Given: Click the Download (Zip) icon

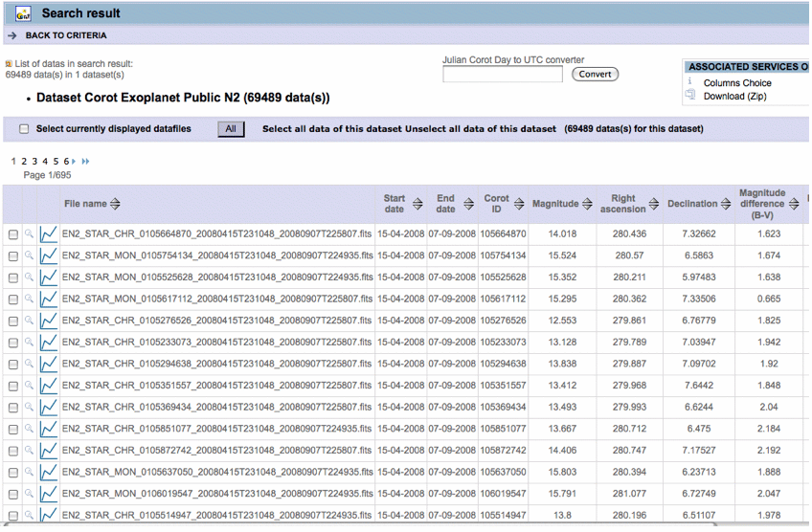Looking at the screenshot, I should [x=689, y=97].
